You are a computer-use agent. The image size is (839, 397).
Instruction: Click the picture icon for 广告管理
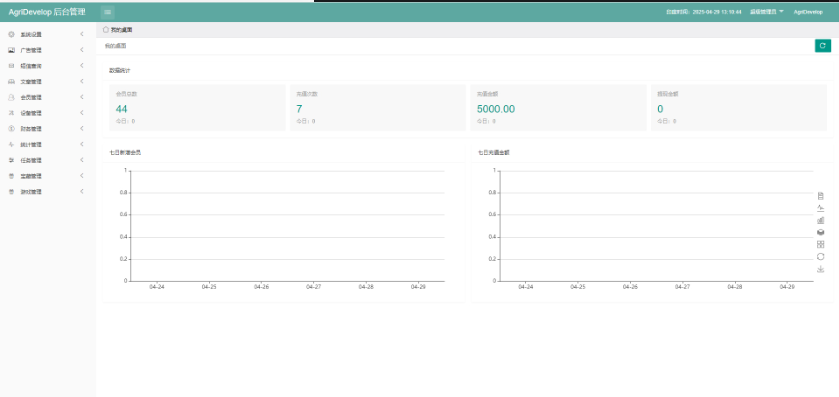pos(12,50)
